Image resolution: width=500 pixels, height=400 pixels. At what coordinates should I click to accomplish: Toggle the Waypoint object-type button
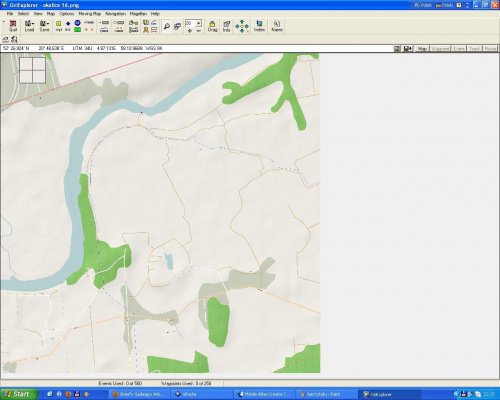440,49
